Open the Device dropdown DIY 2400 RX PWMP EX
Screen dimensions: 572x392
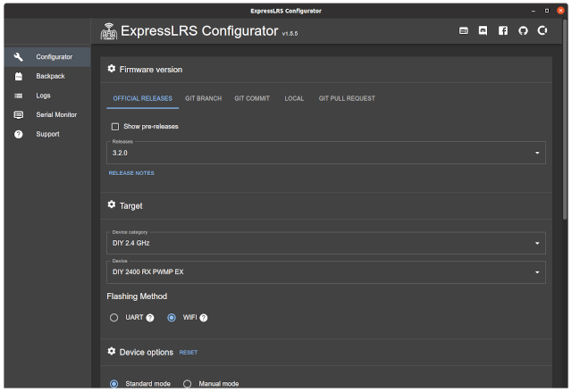326,272
